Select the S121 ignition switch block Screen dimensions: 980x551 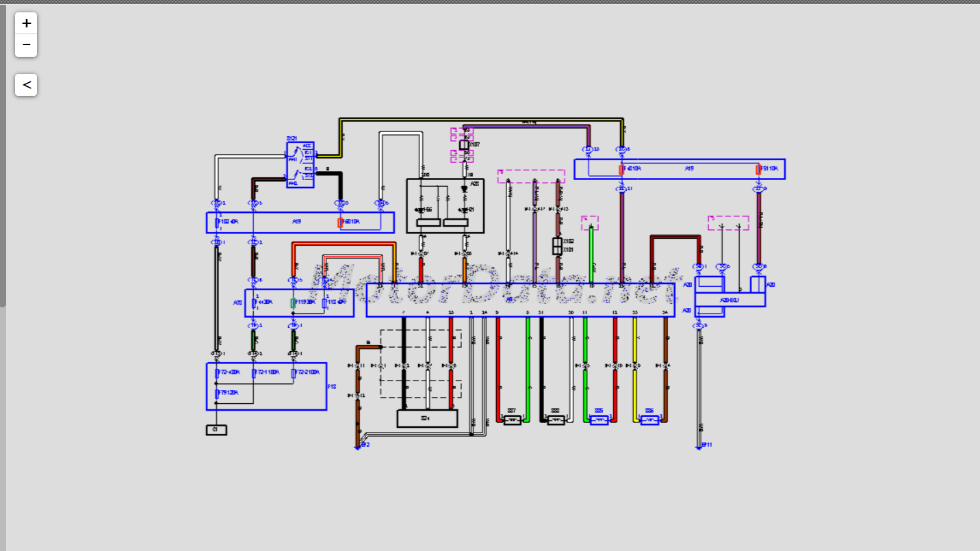300,164
